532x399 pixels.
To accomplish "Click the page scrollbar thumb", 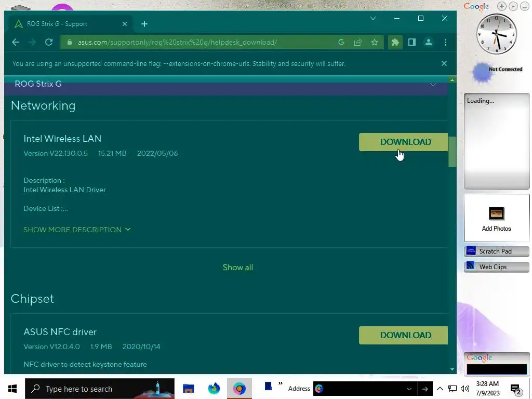I will pos(452,152).
